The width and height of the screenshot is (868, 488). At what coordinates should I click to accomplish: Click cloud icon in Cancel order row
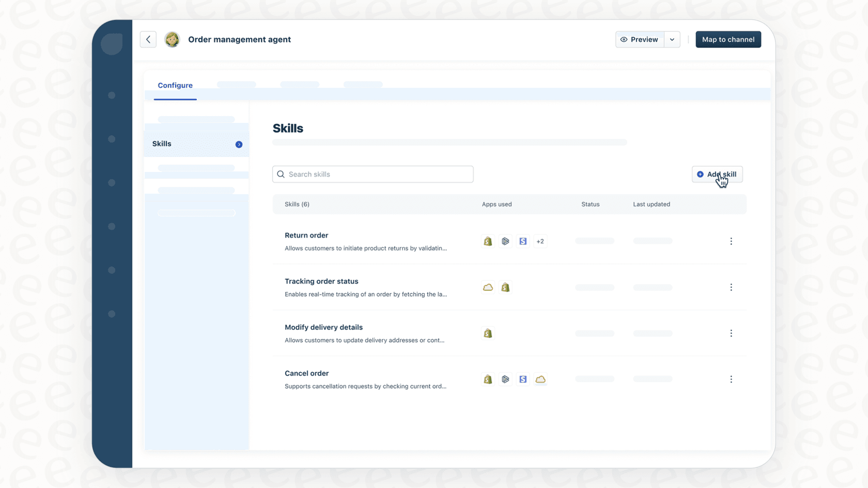(540, 379)
